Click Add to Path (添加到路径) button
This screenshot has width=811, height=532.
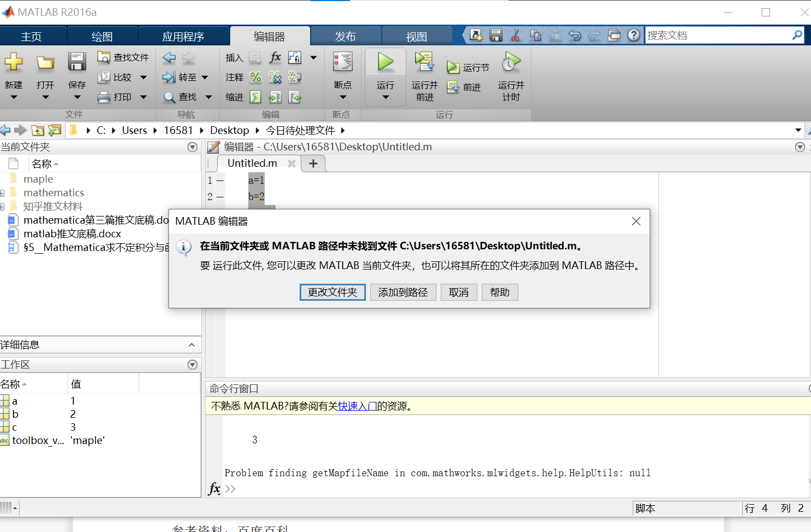click(x=403, y=293)
